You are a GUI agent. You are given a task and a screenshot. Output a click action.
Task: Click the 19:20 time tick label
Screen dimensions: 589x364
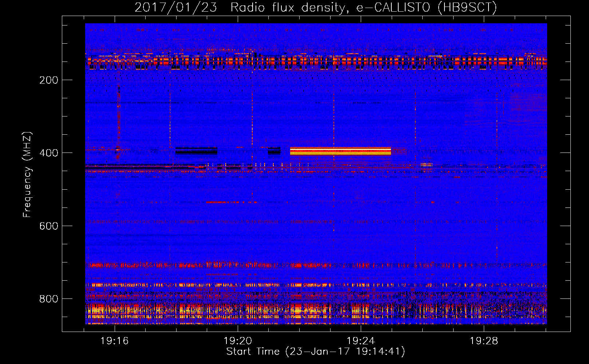(238, 341)
